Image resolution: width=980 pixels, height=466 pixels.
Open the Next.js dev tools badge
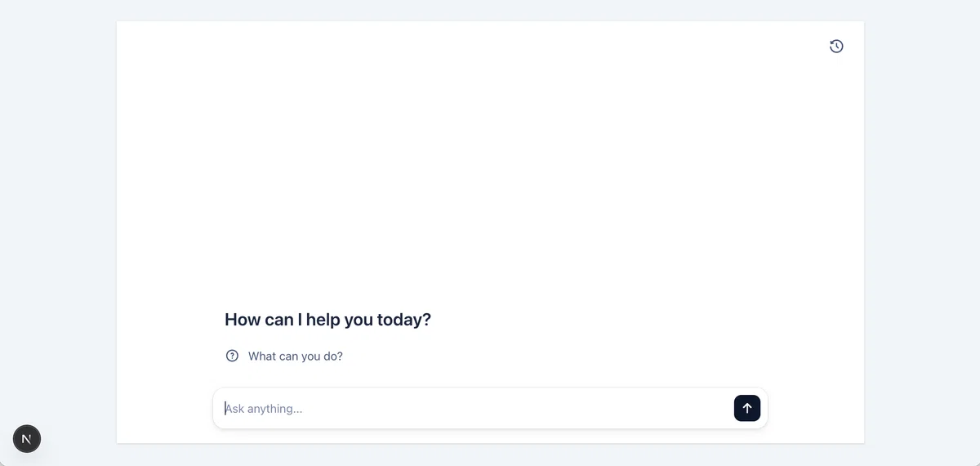click(27, 439)
